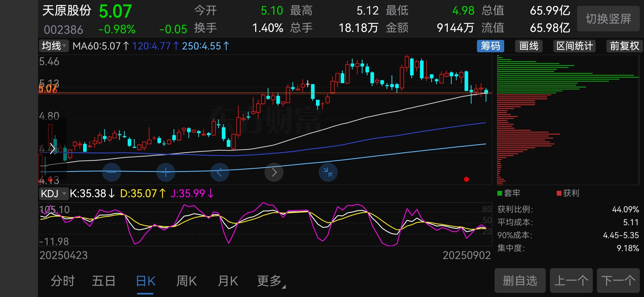644x297 pixels.
Task: Open the KDJ indicator dropdown
Action: pyautogui.click(x=53, y=194)
